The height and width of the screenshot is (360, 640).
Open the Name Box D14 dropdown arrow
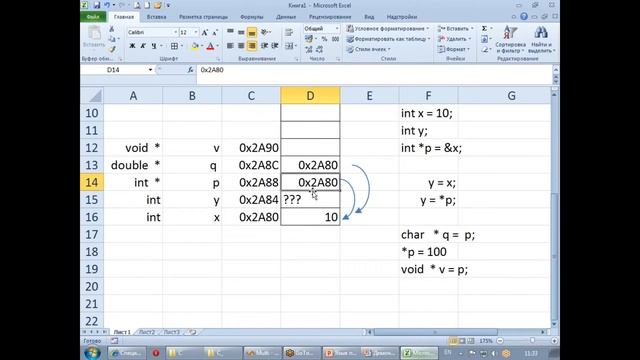[150, 70]
